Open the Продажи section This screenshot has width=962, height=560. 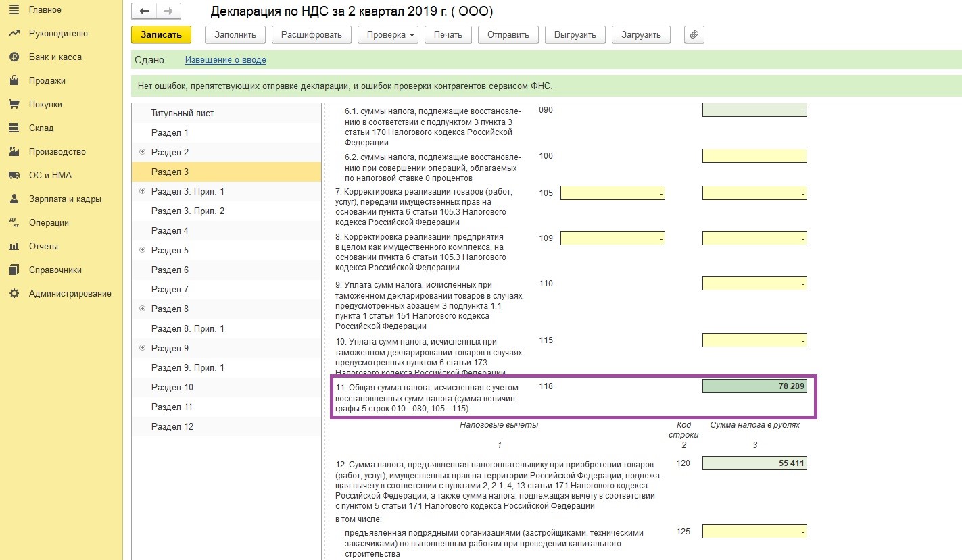tap(47, 80)
